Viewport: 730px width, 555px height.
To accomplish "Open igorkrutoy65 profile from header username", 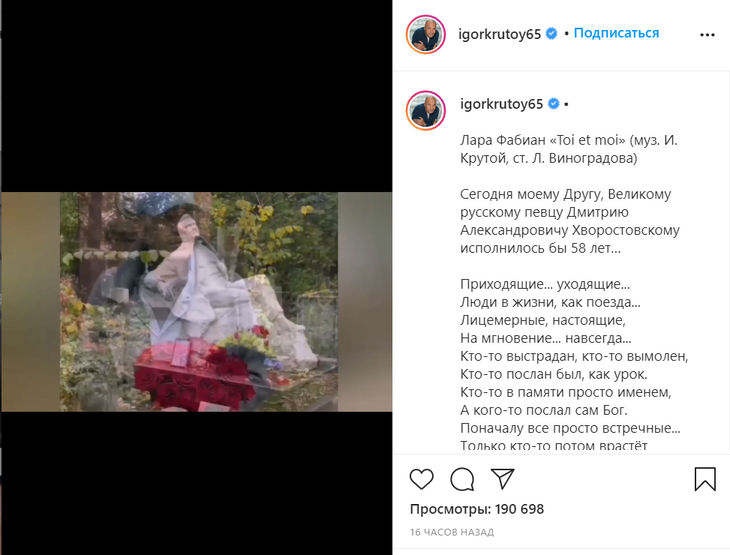I will [x=499, y=34].
